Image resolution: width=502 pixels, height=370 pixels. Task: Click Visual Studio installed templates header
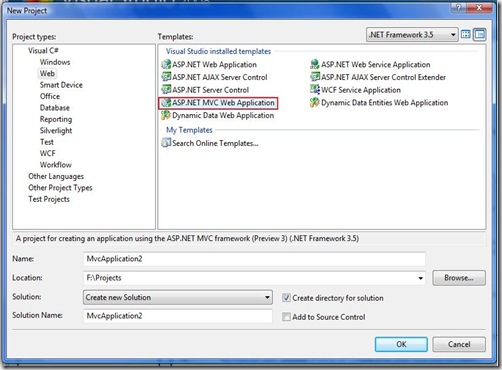pos(218,51)
